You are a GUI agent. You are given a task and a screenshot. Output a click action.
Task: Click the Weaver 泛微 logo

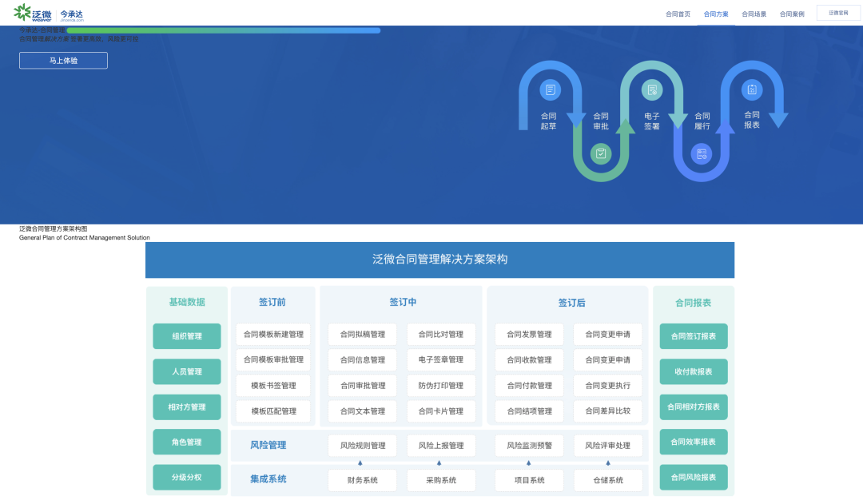point(33,13)
